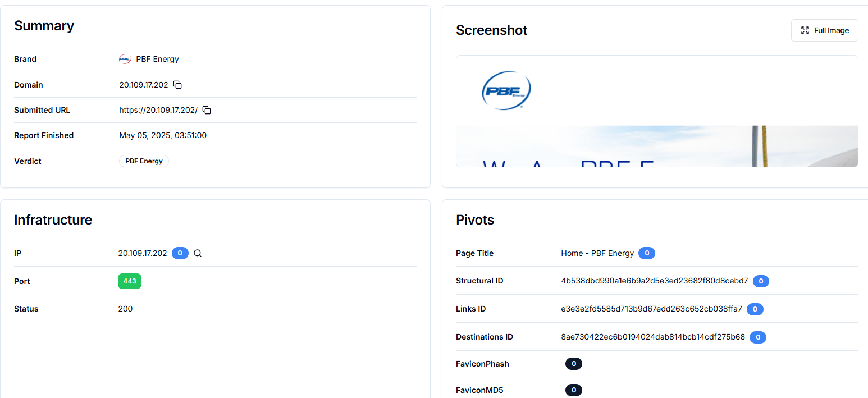Click the PBF Energy brand logo icon
The width and height of the screenshot is (868, 398).
[x=125, y=59]
